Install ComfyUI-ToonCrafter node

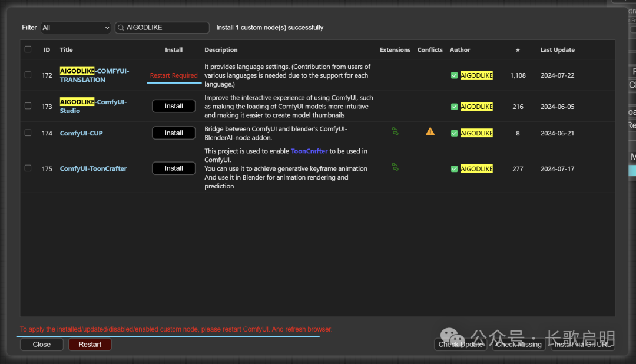tap(174, 168)
